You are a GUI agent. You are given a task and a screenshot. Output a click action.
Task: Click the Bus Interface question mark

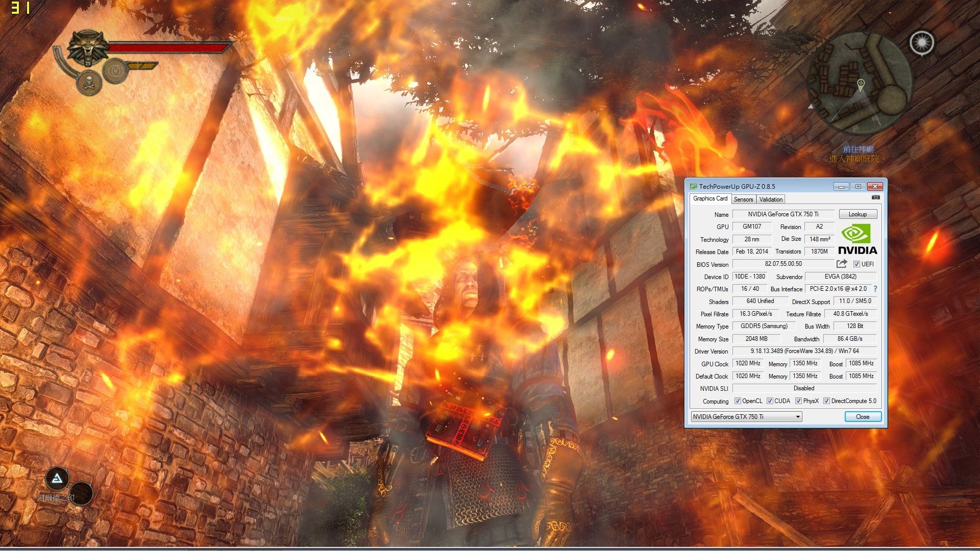coord(875,289)
